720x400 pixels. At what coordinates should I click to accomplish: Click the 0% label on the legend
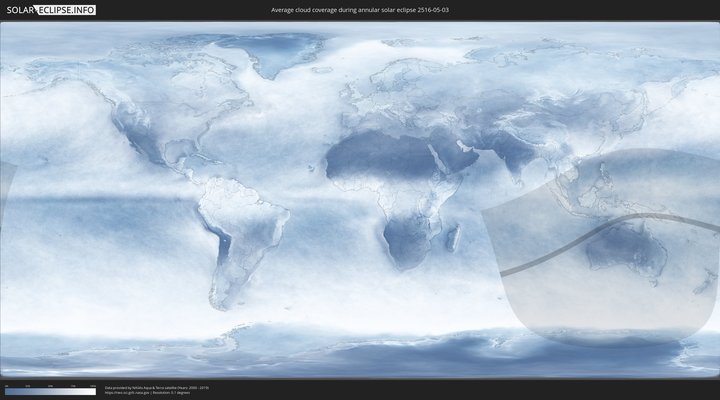coord(6,386)
